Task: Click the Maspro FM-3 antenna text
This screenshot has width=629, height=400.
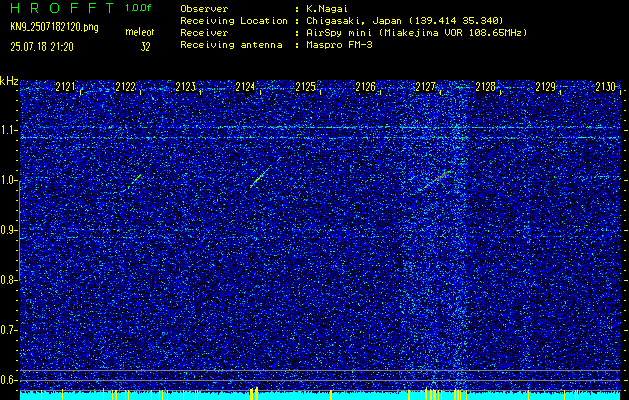Action: point(339,45)
